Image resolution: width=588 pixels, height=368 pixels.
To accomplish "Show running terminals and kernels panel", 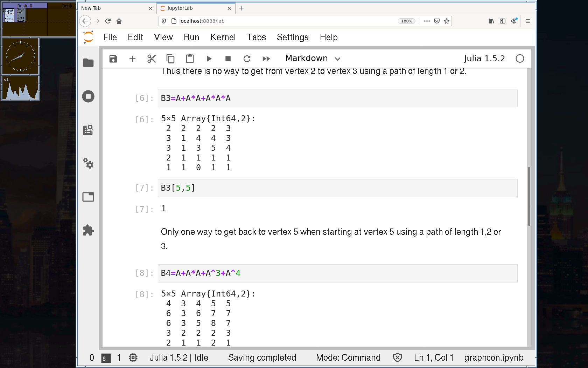I will 88,96.
